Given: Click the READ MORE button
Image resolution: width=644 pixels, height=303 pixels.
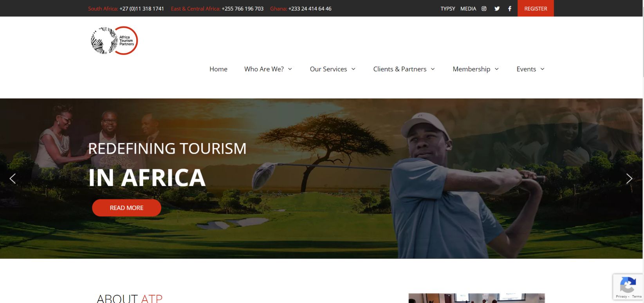Looking at the screenshot, I should tap(126, 208).
